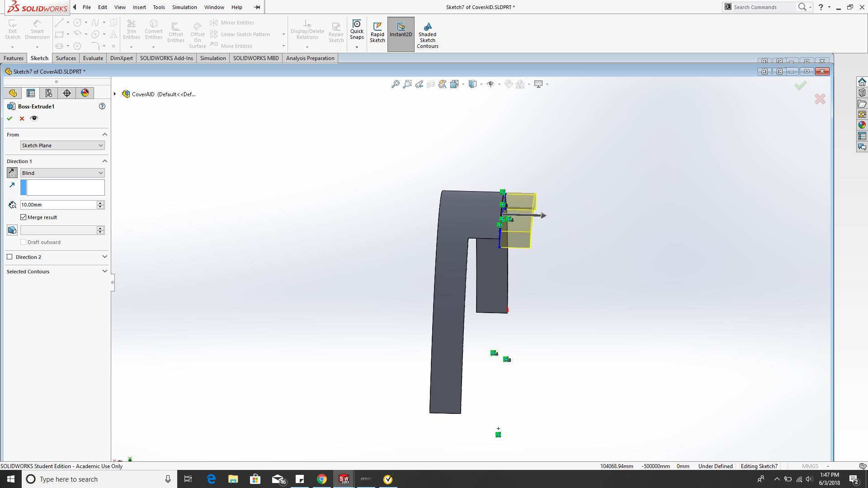Screen dimensions: 868x488
Task: Open the File Explorer task pane tab
Action: [862, 103]
